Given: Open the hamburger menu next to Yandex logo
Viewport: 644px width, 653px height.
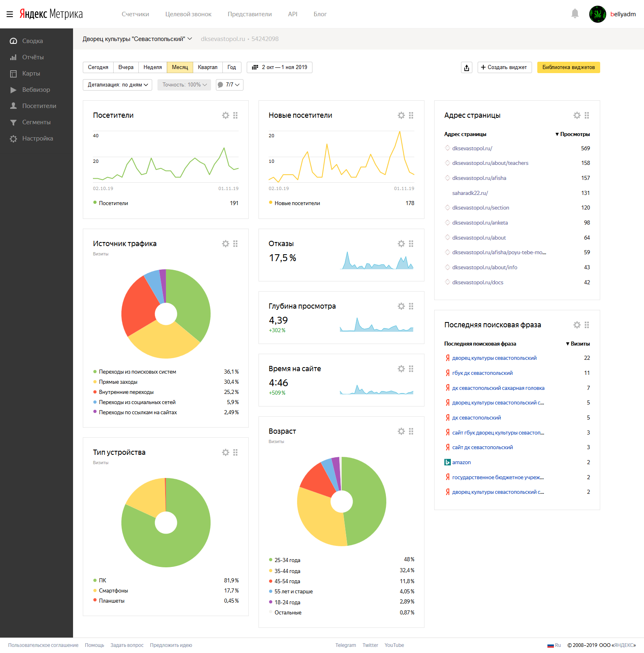Looking at the screenshot, I should [10, 14].
